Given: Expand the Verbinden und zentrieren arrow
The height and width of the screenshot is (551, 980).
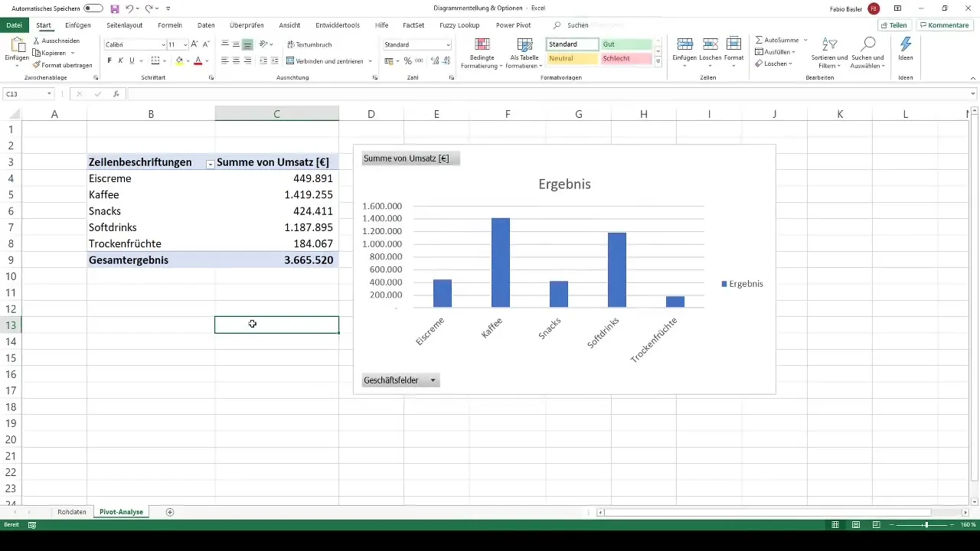Looking at the screenshot, I should point(371,60).
